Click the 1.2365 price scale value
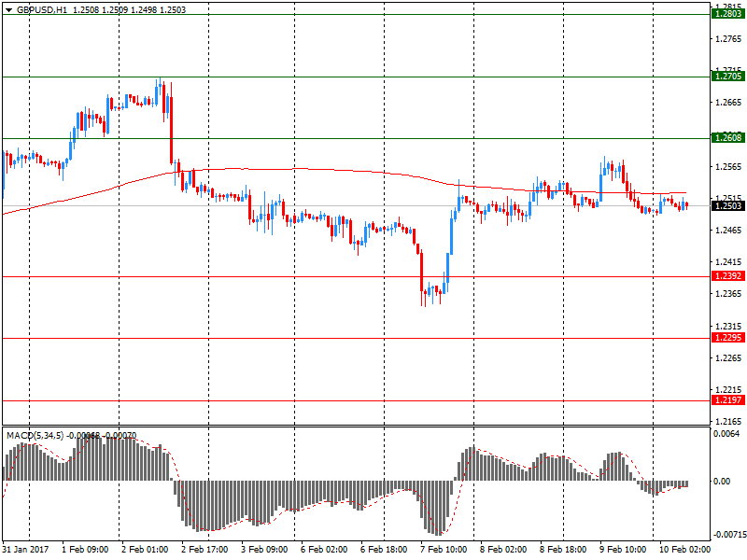747x560 pixels. click(728, 294)
